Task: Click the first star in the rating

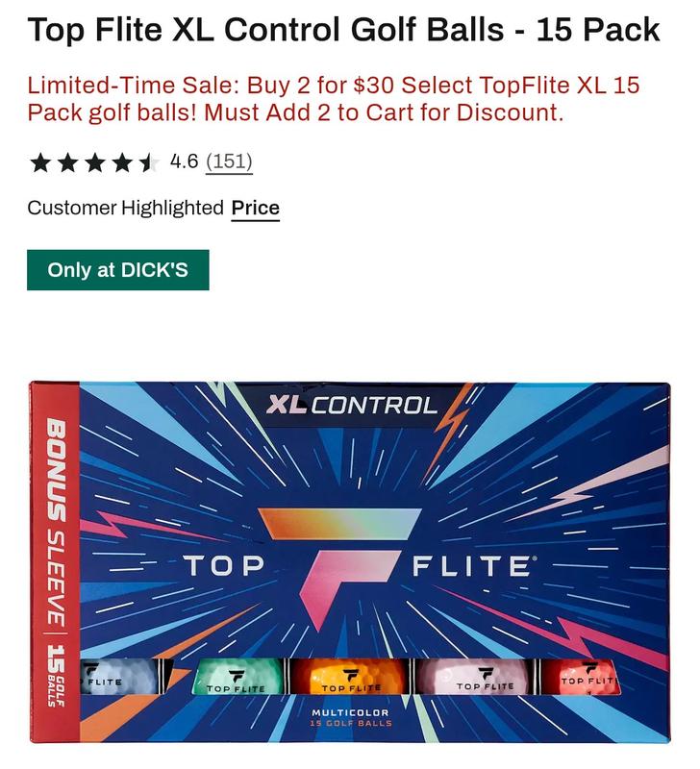Action: [40, 161]
